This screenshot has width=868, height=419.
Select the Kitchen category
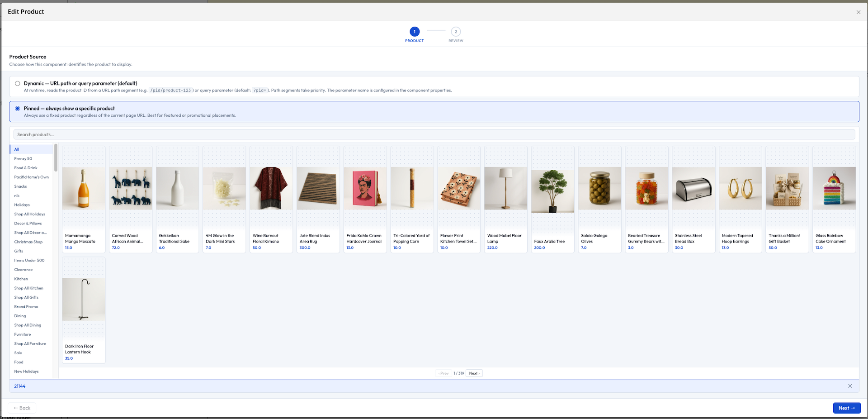pyautogui.click(x=31, y=279)
